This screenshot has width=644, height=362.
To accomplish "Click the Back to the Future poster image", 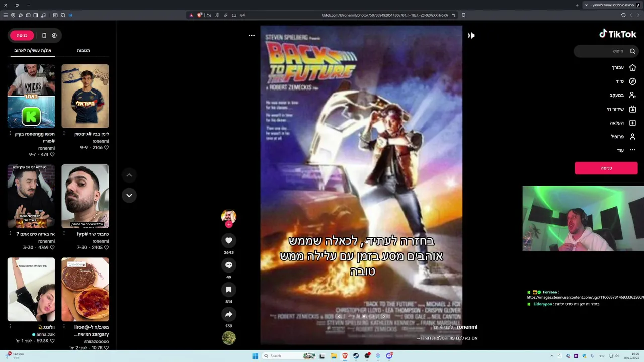I will point(361,185).
